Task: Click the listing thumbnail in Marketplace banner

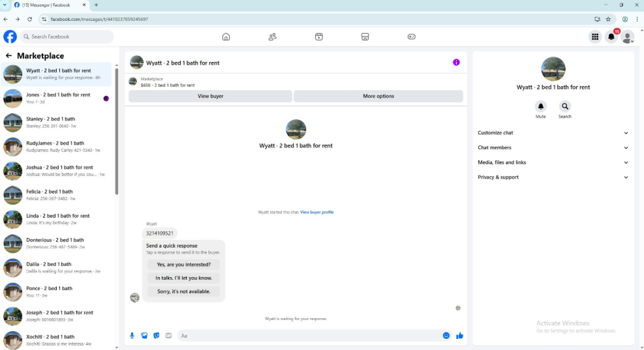Action: coord(132,81)
